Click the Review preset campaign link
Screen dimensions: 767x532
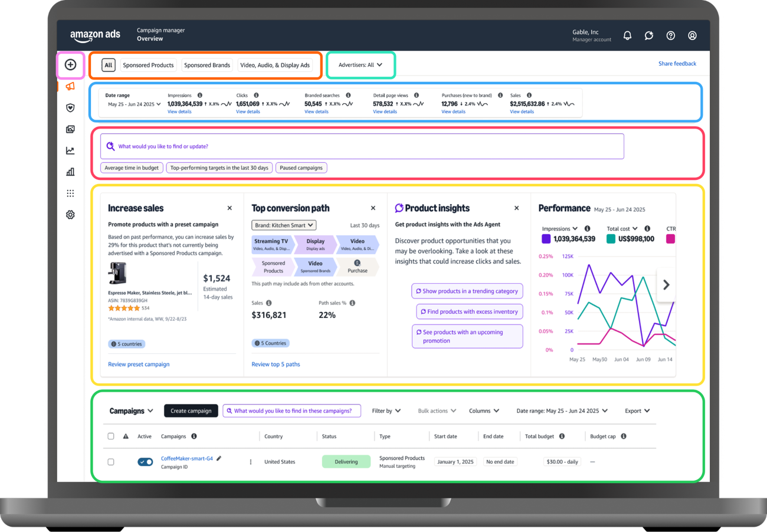point(139,364)
